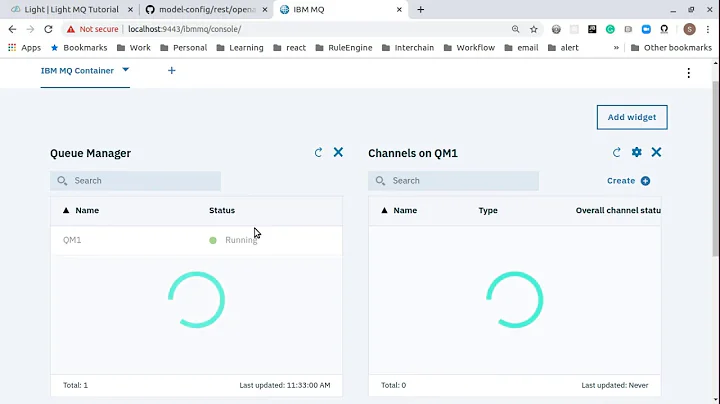The height and width of the screenshot is (404, 720).
Task: Close the Queue Manager widget
Action: tap(338, 152)
